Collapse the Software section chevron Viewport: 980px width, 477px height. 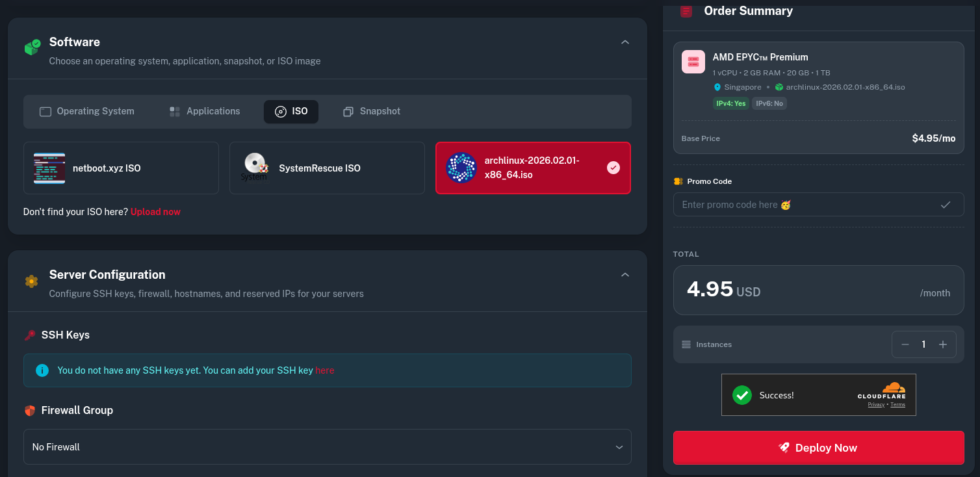(x=625, y=42)
